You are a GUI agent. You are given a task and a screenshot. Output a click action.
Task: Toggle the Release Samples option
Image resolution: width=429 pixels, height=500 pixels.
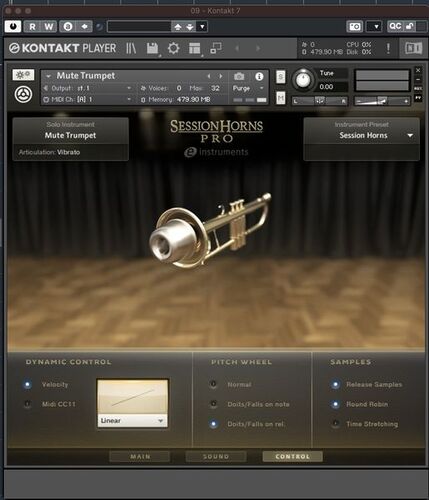coord(335,384)
